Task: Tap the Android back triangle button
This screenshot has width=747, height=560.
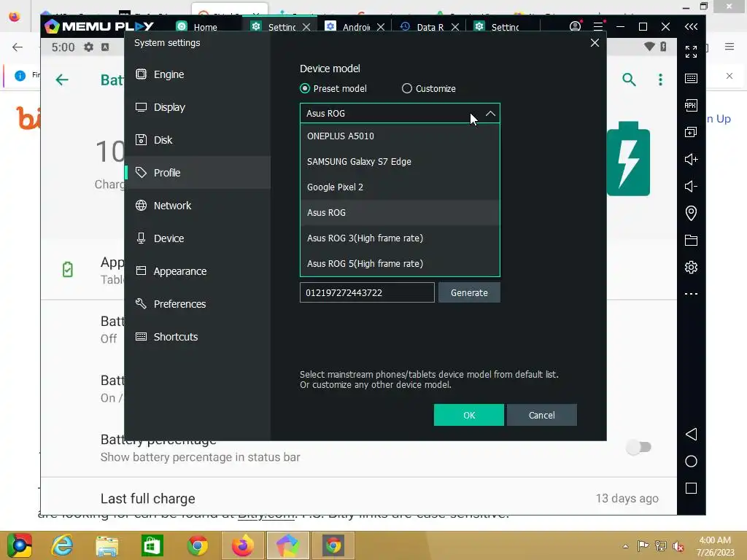Action: coord(691,434)
